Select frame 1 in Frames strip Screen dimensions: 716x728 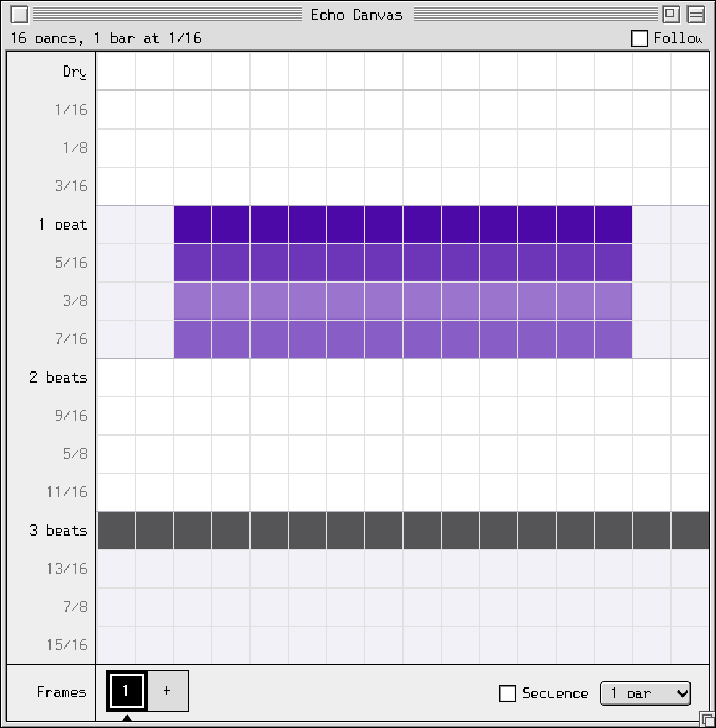tap(127, 691)
